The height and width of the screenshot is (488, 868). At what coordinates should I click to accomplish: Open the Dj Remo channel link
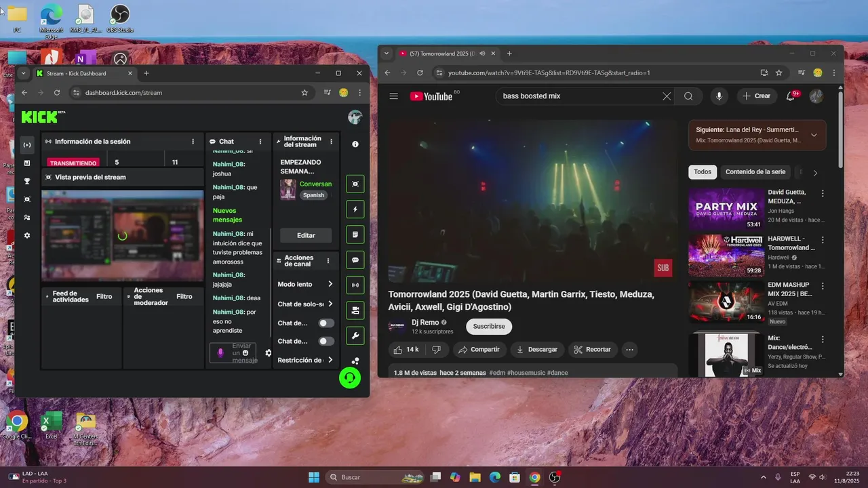tap(425, 323)
